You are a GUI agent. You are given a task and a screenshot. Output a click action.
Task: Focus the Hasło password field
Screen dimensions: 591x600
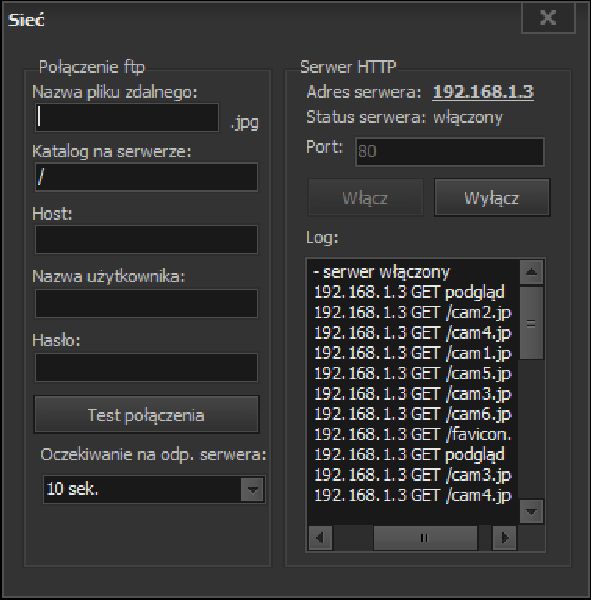(146, 368)
